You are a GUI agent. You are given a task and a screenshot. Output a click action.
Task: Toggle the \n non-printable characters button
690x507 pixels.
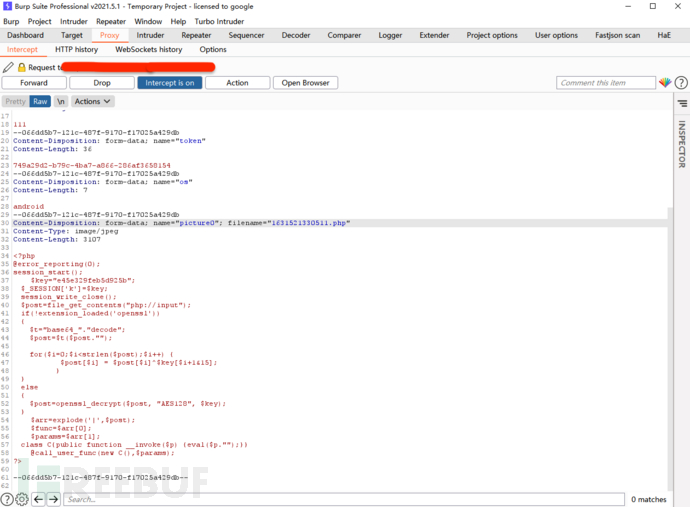point(61,101)
